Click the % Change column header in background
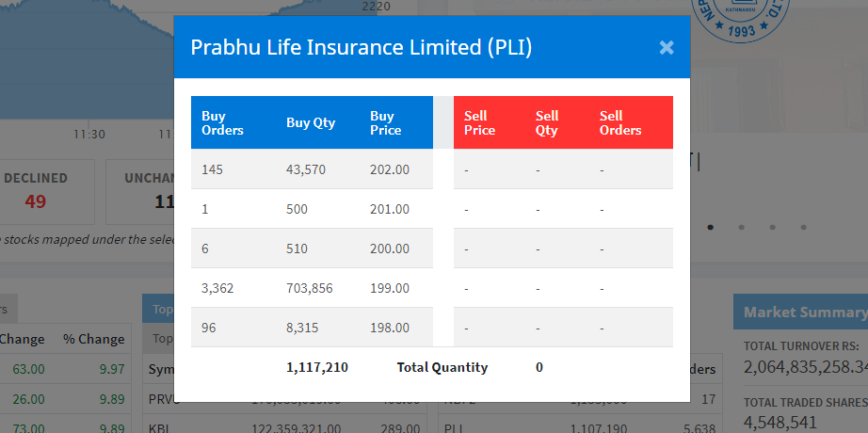The width and height of the screenshot is (868, 433). click(93, 339)
